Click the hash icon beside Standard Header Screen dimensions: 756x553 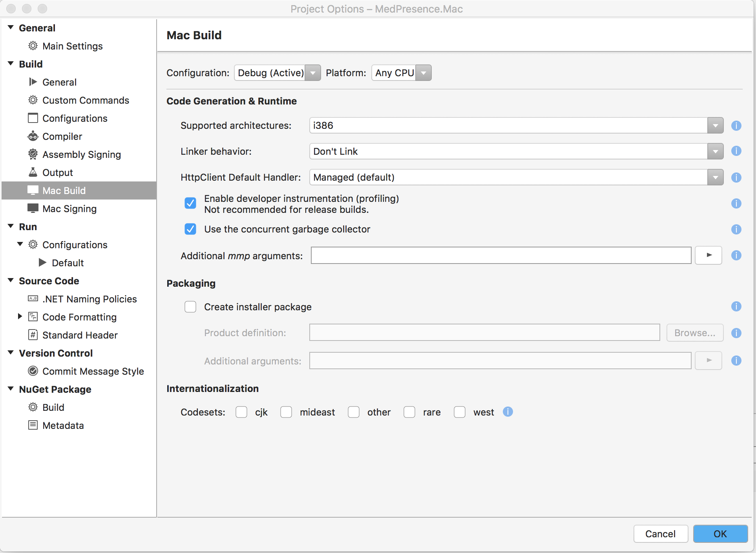[x=33, y=335]
